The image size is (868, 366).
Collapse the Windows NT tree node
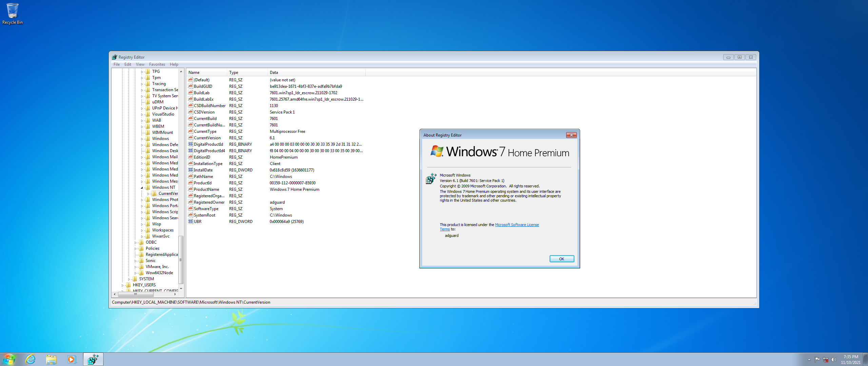click(142, 187)
